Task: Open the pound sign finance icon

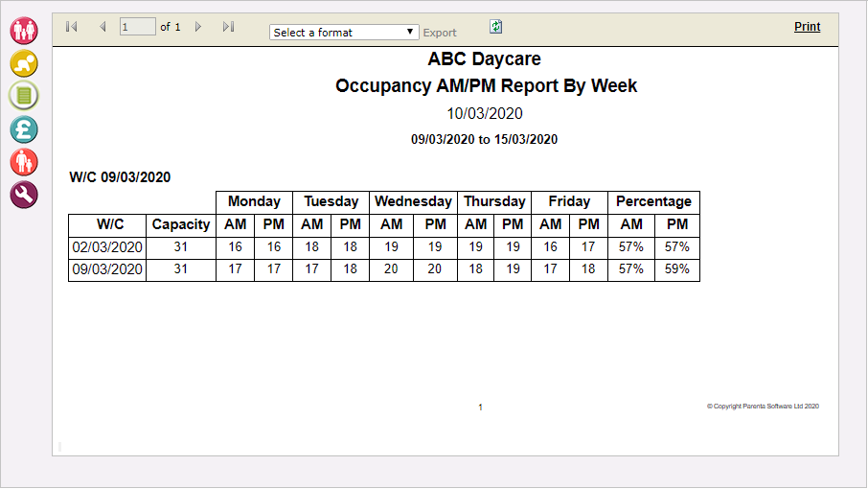Action: tap(24, 129)
